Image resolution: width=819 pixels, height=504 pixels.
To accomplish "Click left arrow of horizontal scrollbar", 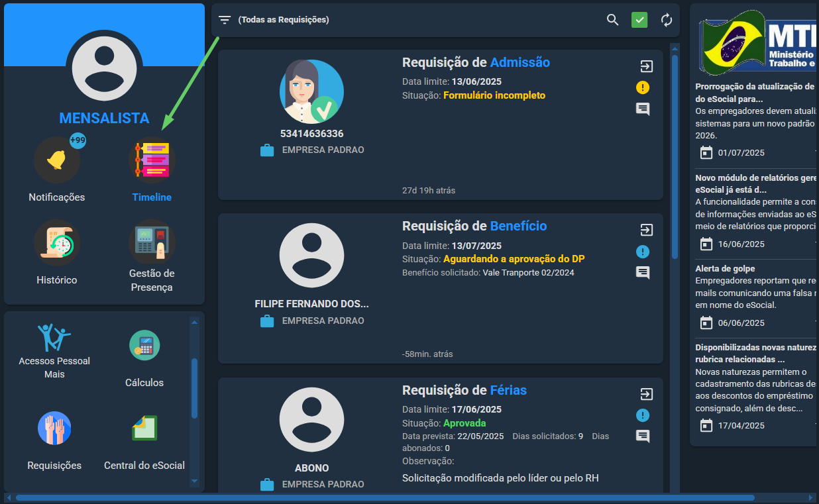I will pyautogui.click(x=8, y=497).
